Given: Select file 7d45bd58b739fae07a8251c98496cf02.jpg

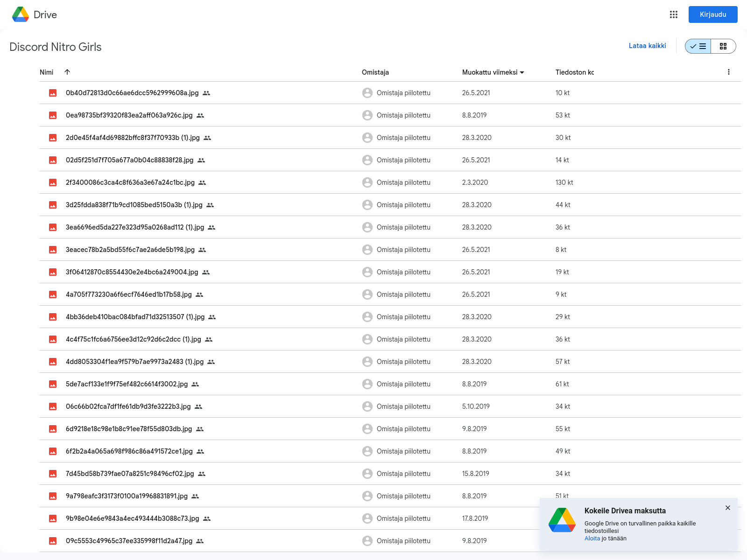Looking at the screenshot, I should pyautogui.click(x=130, y=474).
